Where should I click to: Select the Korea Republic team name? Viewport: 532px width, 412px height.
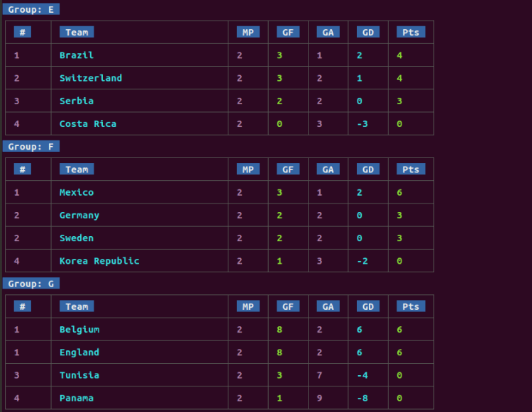click(99, 260)
